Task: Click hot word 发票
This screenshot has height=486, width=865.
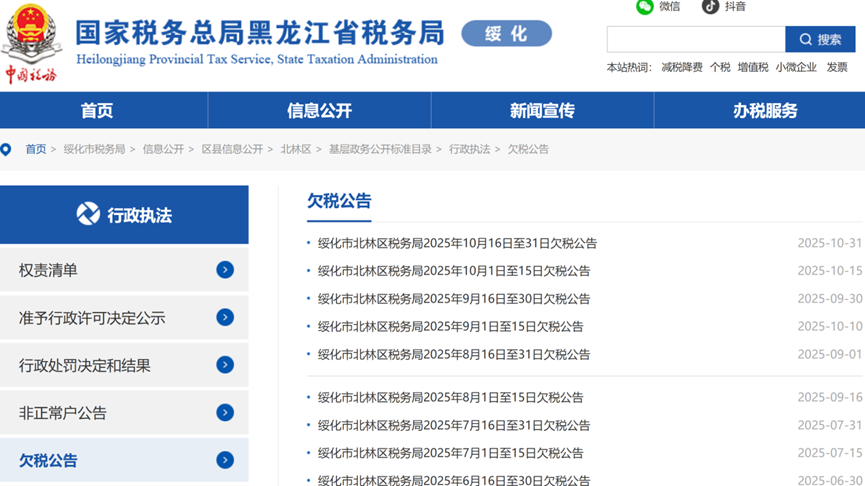Action: (x=837, y=67)
